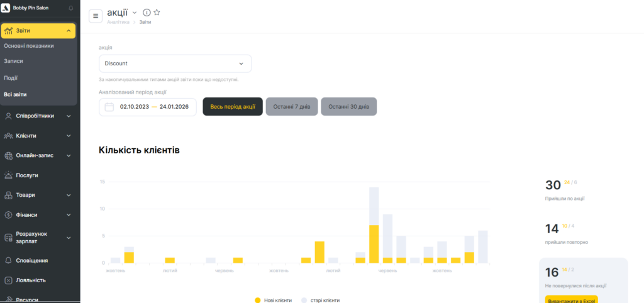
Task: Open Сповіщення notifications section
Action: click(x=31, y=260)
